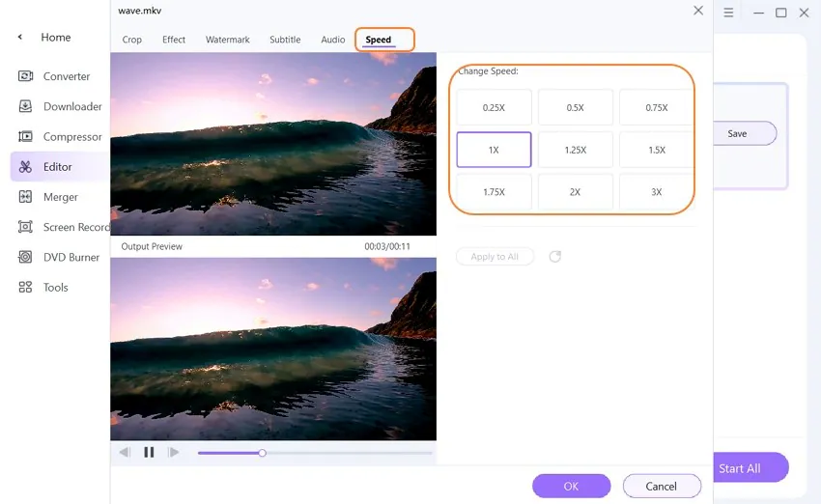This screenshot has width=821, height=504.
Task: Open the DVD Burner sidebar icon
Action: coord(25,257)
